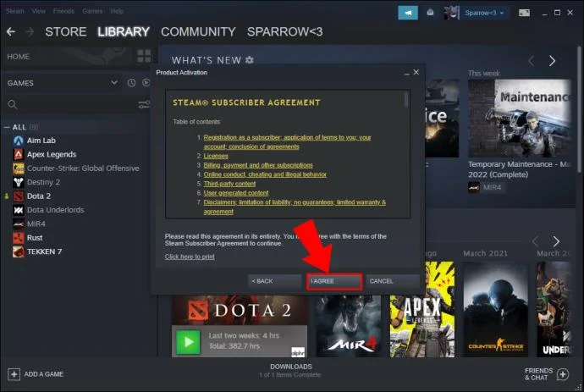Viewport: 584px width, 392px height.
Task: Open the Help menu
Action: [117, 11]
